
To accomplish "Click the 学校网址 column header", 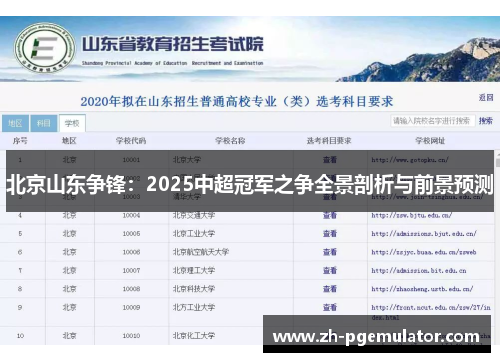I will pos(430,141).
